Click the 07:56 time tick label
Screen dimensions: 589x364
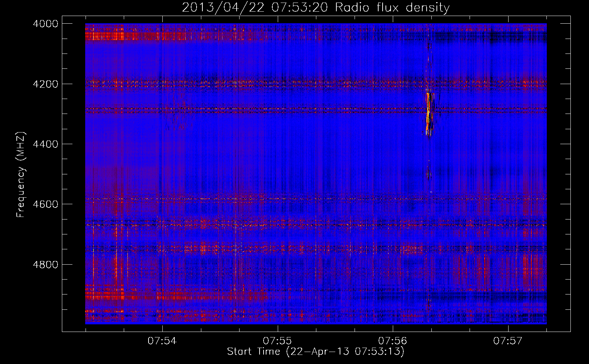click(x=392, y=341)
